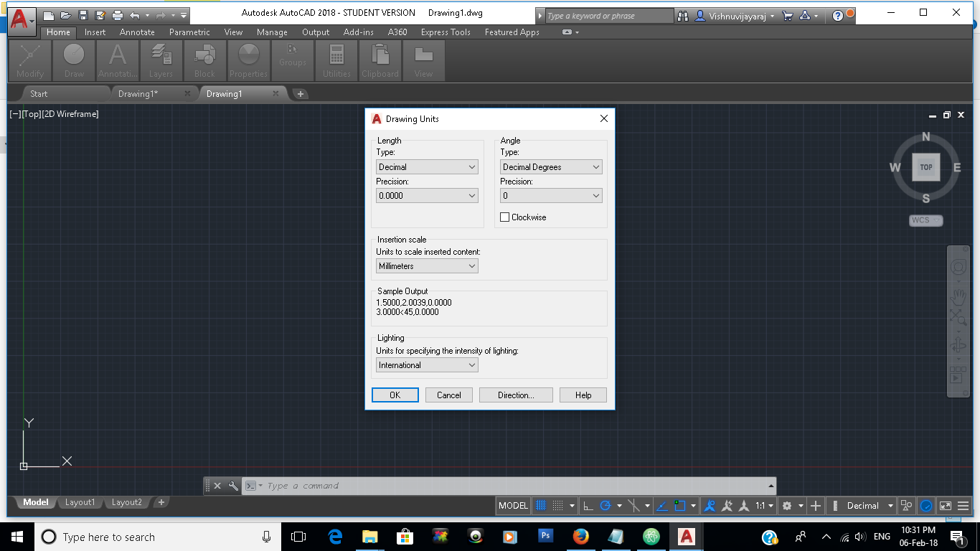Switch to the Output ribbon tab
This screenshot has height=551, width=980.
pos(316,32)
